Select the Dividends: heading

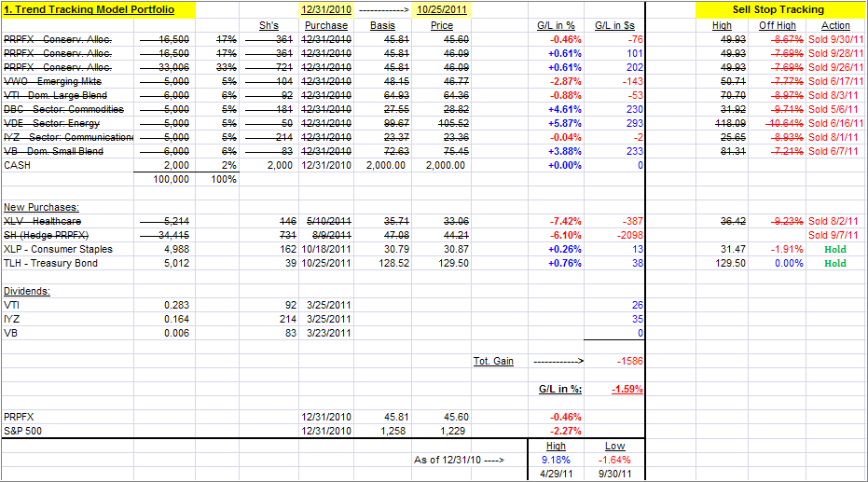click(x=26, y=291)
